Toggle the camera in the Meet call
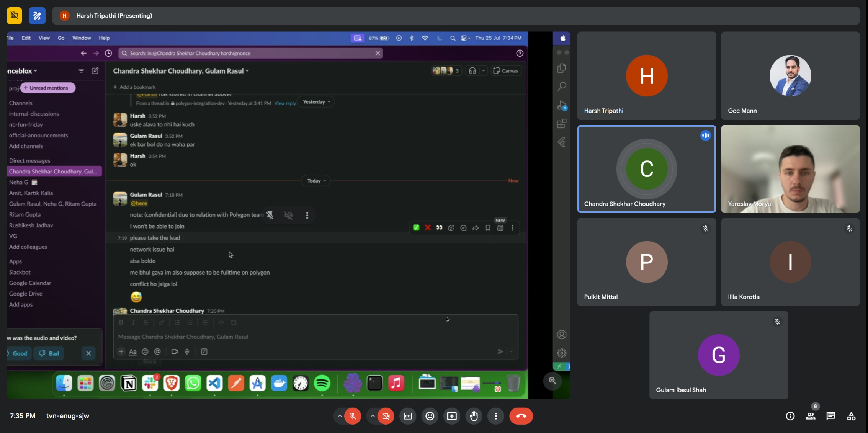The image size is (868, 433). coord(386,416)
